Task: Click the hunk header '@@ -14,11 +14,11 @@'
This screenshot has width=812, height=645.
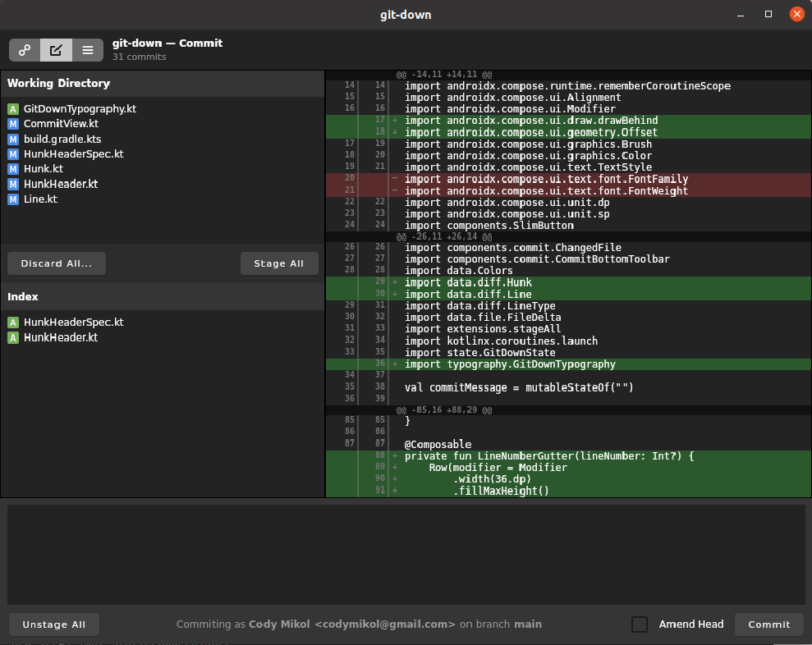Action: point(444,75)
